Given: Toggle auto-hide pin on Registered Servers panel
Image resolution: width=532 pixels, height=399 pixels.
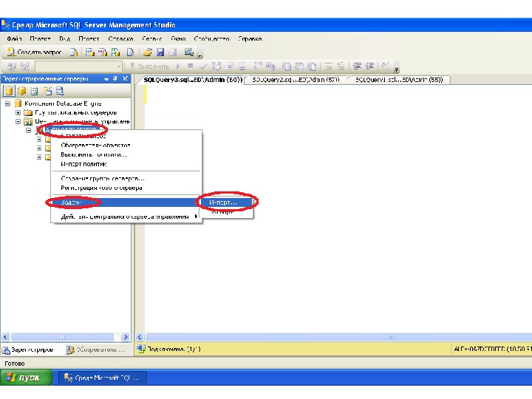Looking at the screenshot, I should pyautogui.click(x=115, y=79).
